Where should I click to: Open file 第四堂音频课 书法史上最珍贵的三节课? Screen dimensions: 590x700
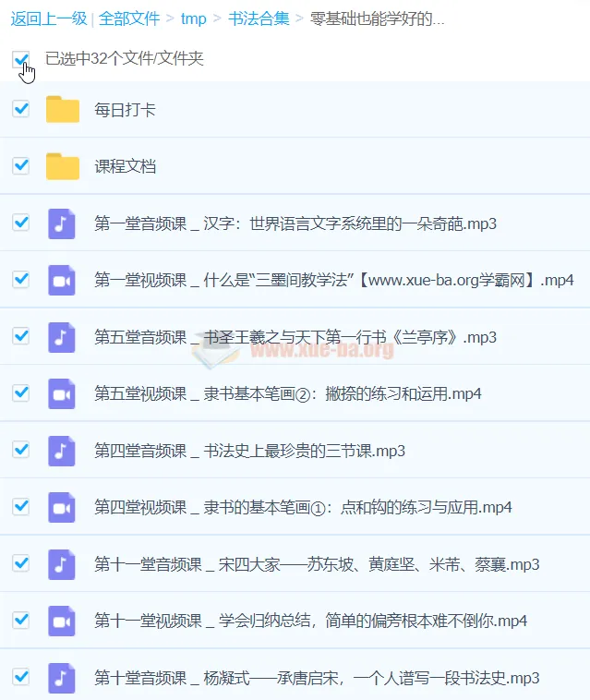pyautogui.click(x=249, y=451)
